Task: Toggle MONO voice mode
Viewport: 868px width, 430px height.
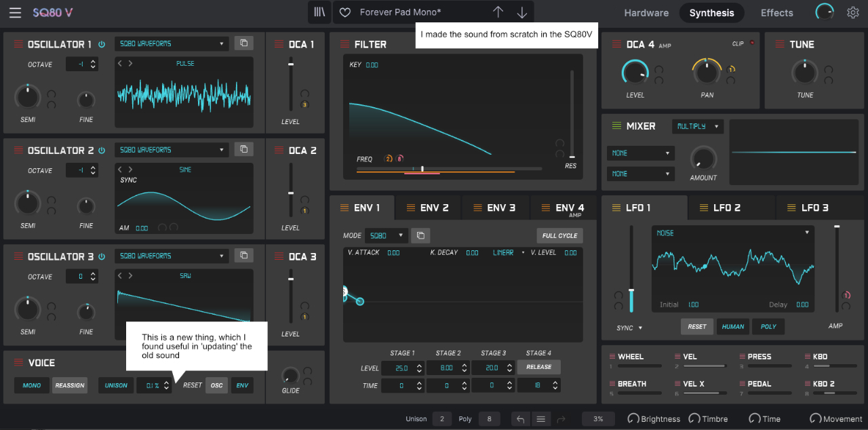Action: pos(32,385)
